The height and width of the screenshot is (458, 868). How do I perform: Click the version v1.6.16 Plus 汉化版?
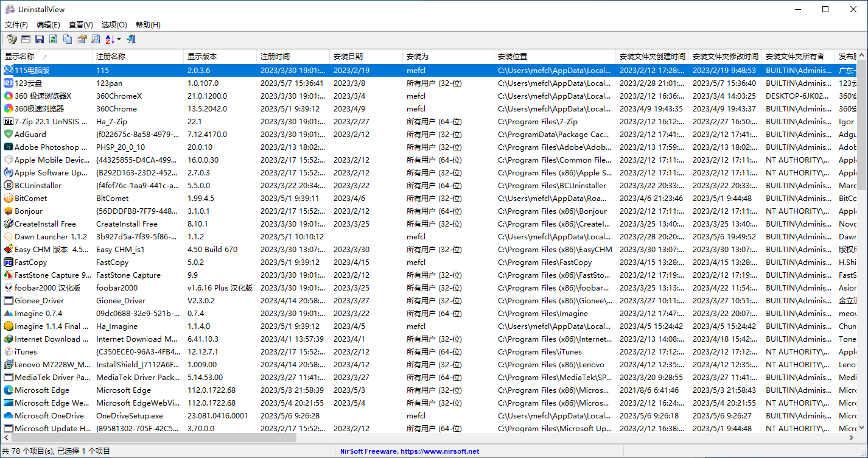coord(220,287)
